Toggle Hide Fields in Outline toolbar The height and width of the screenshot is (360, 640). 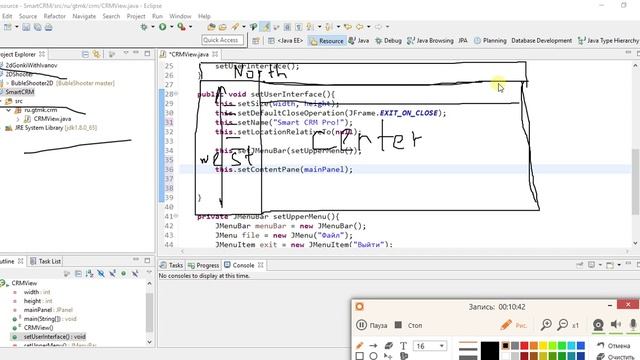click(101, 273)
